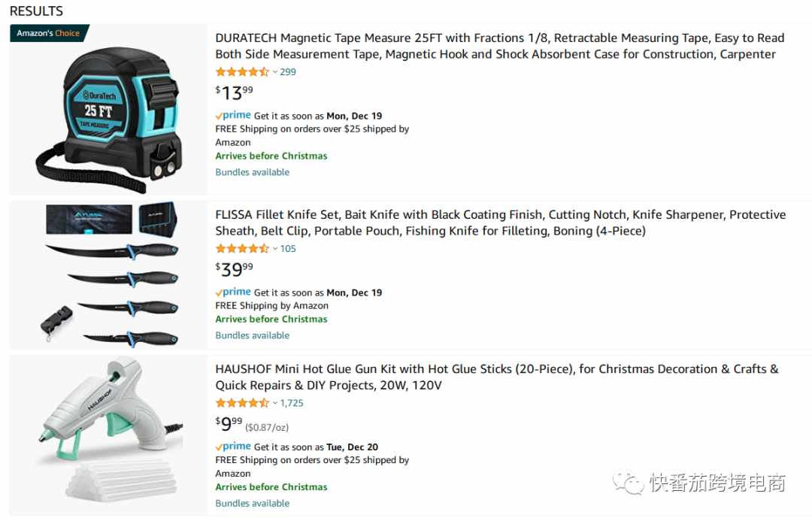Expand the rating chevron beside 105 reviews

point(275,249)
